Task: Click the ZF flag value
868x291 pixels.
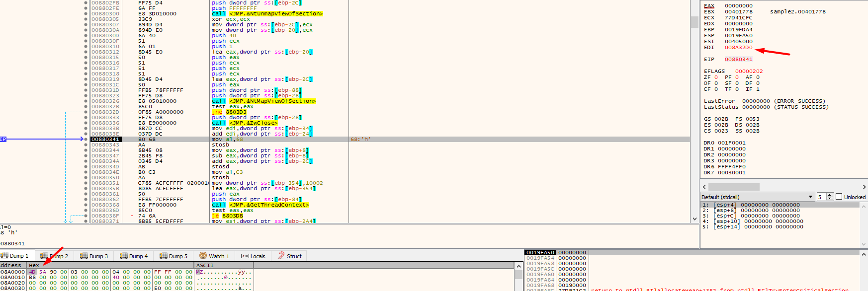Action: tap(716, 77)
